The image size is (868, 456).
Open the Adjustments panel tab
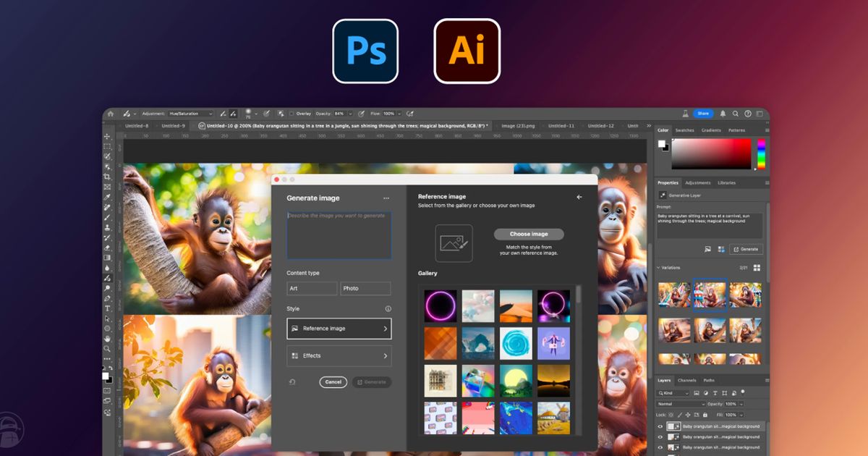[698, 183]
